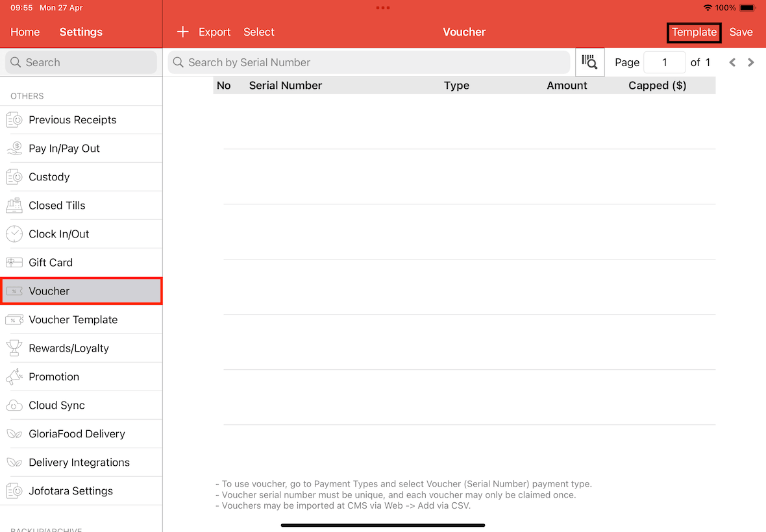Select Closed Tills in sidebar
This screenshot has height=532, width=766.
click(81, 206)
